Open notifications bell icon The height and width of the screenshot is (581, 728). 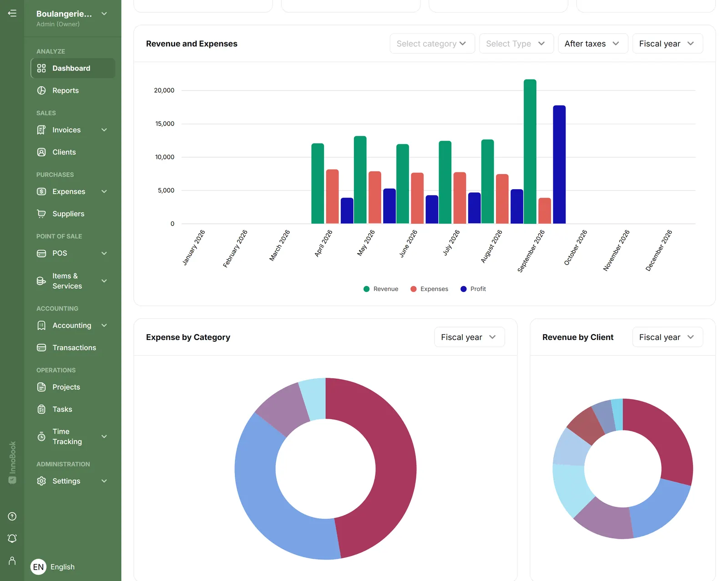pyautogui.click(x=12, y=539)
